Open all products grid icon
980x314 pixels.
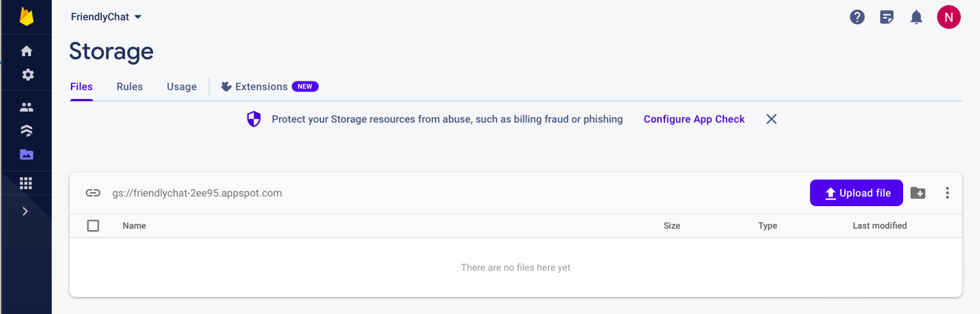(26, 183)
